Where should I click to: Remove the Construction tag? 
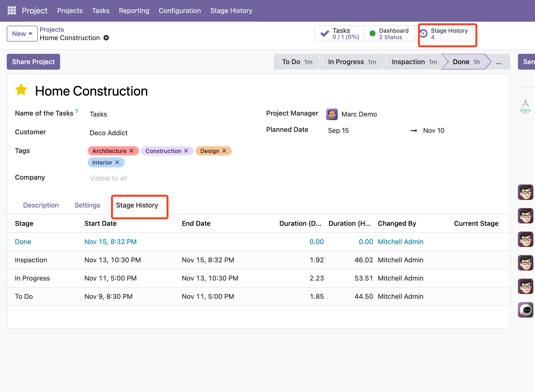(186, 151)
